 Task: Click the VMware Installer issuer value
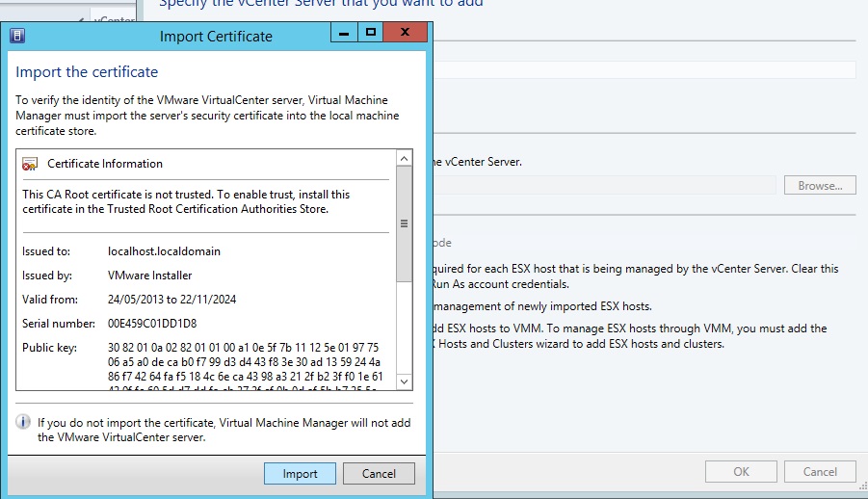[x=149, y=276]
